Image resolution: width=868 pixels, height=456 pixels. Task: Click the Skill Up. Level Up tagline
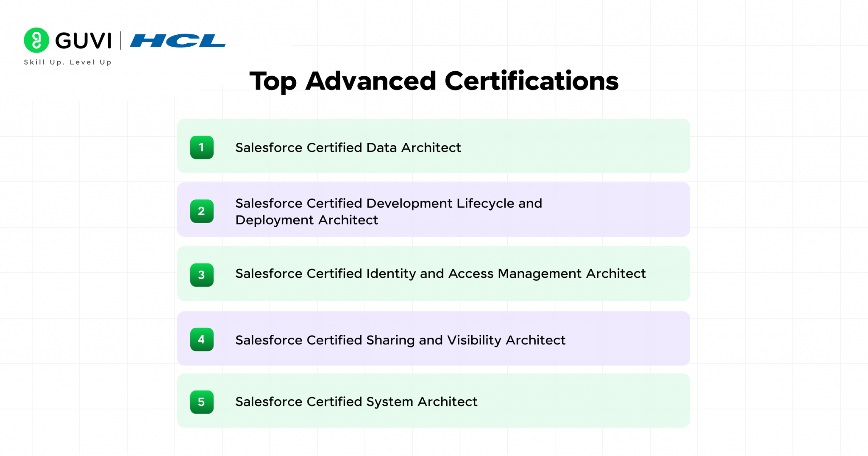pos(67,62)
